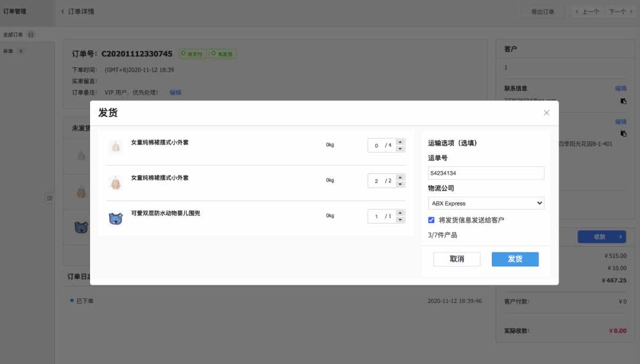Click the 编辑 link above shipping address
Screen dimensions: 640x364
[x=621, y=122]
